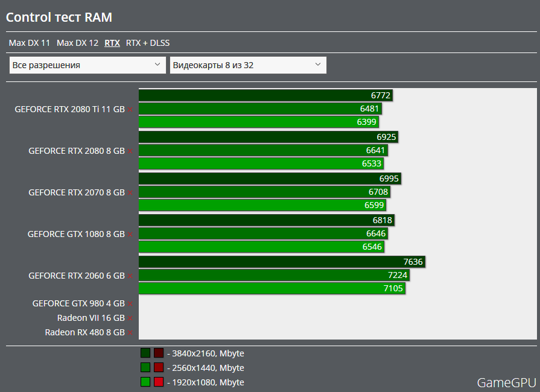The height and width of the screenshot is (392, 540).
Task: Click the RTX 2060 bar showing 7636
Action: point(282,262)
